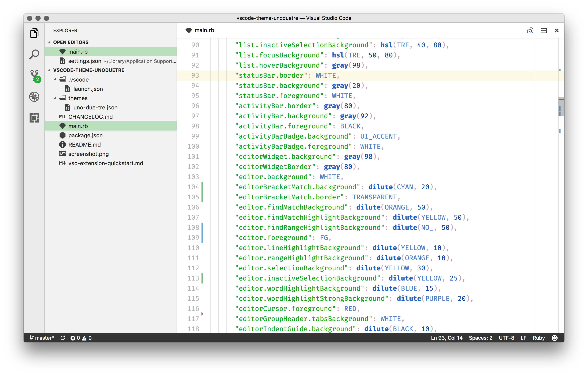Split the editor using the split icon
Screen dimensions: 588x376
point(544,30)
